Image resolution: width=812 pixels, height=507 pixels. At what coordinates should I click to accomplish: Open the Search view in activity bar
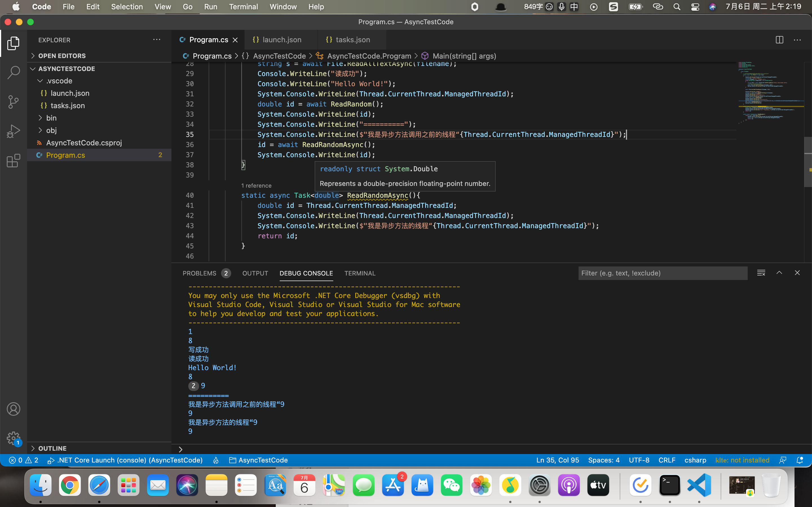tap(14, 72)
